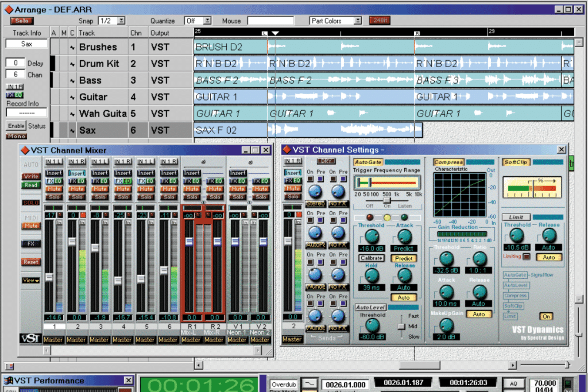Toggle the Mono button in Track Info
The width and height of the screenshot is (588, 392).
pos(17,137)
